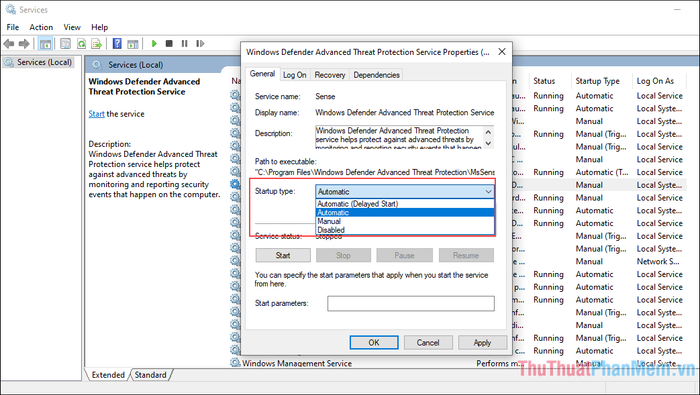This screenshot has width=700, height=395.
Task: Switch to the Extended view tab
Action: [108, 375]
